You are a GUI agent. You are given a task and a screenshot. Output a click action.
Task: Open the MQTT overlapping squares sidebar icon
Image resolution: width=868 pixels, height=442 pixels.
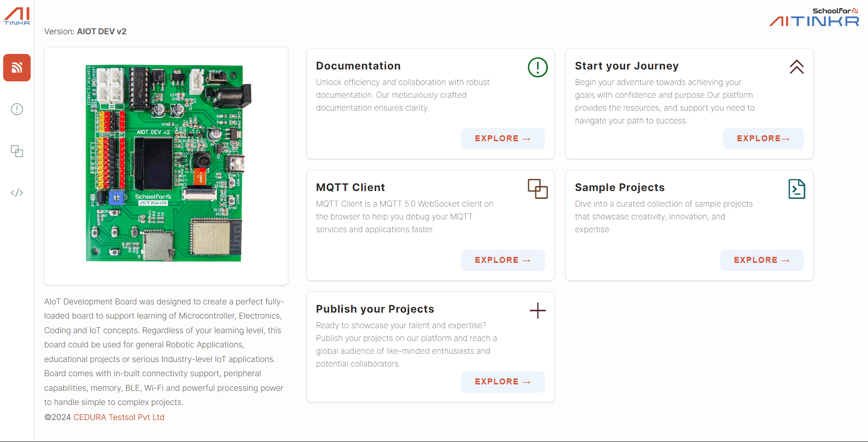pyautogui.click(x=17, y=151)
